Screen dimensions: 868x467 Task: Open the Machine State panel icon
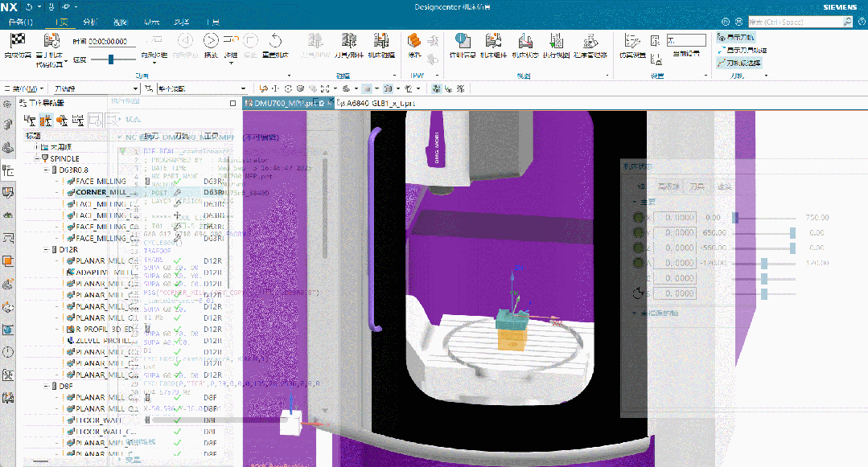tap(523, 42)
